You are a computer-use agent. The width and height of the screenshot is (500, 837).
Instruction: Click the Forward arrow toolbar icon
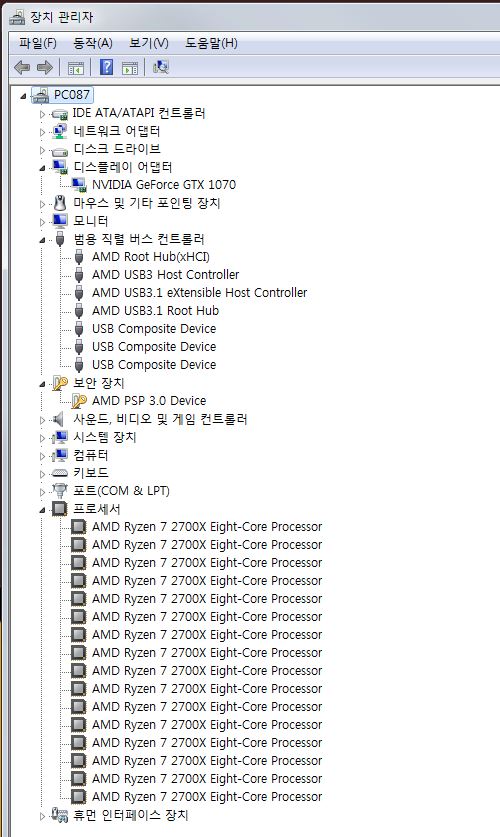coord(44,67)
